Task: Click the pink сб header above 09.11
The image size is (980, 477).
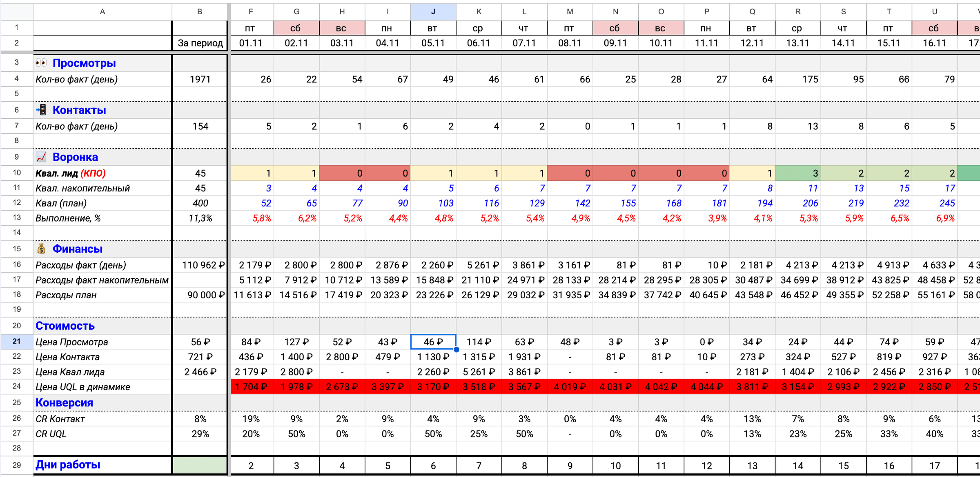Action: 615,28
